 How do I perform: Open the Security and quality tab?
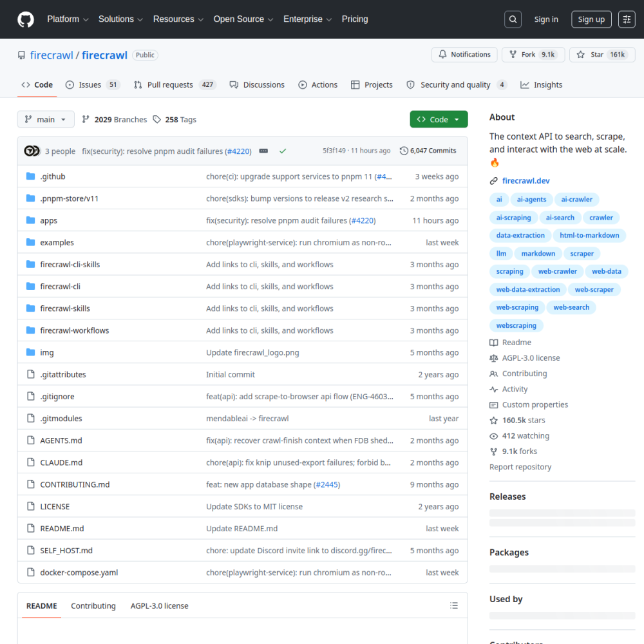[455, 84]
